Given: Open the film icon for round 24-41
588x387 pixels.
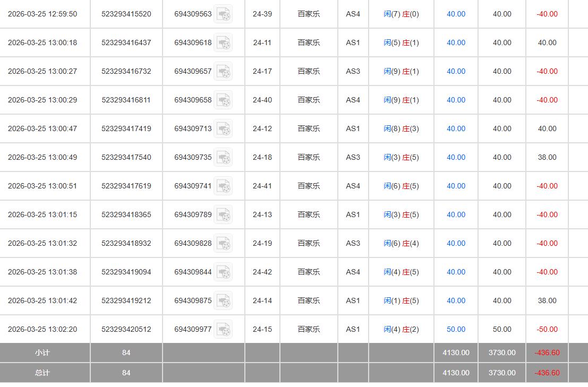Looking at the screenshot, I should coord(224,186).
